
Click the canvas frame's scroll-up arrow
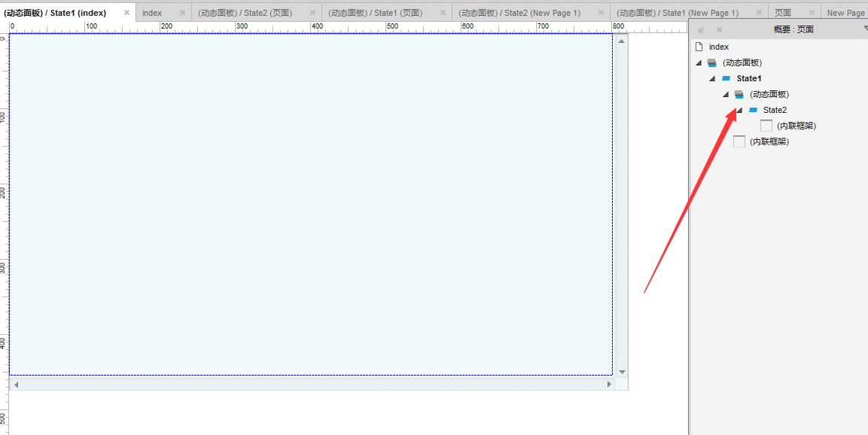tap(622, 41)
